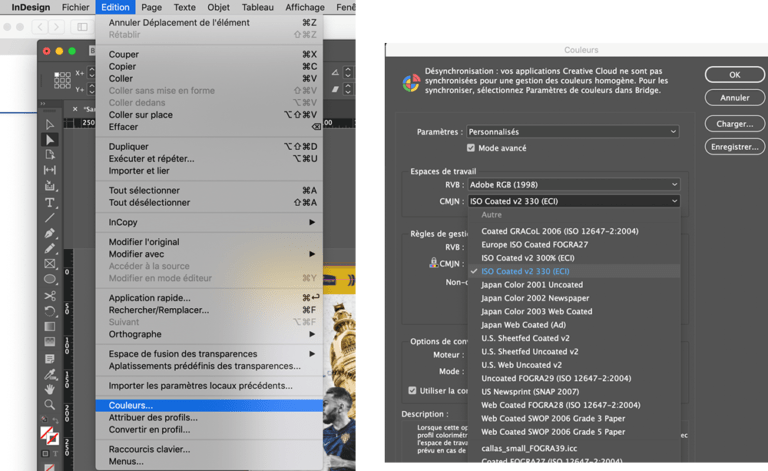Select the Note tool
Image resolution: width=768 pixels, height=471 pixels.
[x=49, y=358]
